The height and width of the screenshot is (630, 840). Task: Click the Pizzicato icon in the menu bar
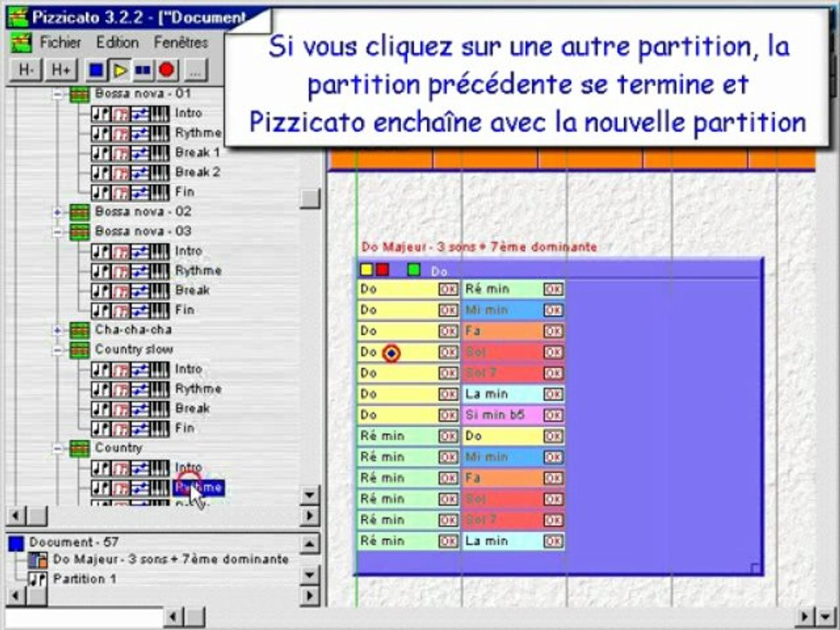click(21, 42)
